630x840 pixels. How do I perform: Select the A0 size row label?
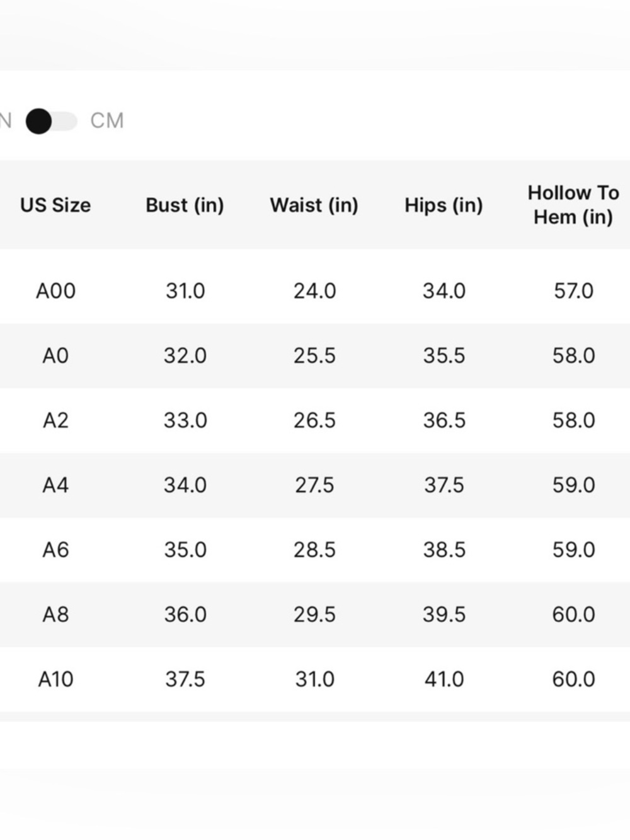55,356
